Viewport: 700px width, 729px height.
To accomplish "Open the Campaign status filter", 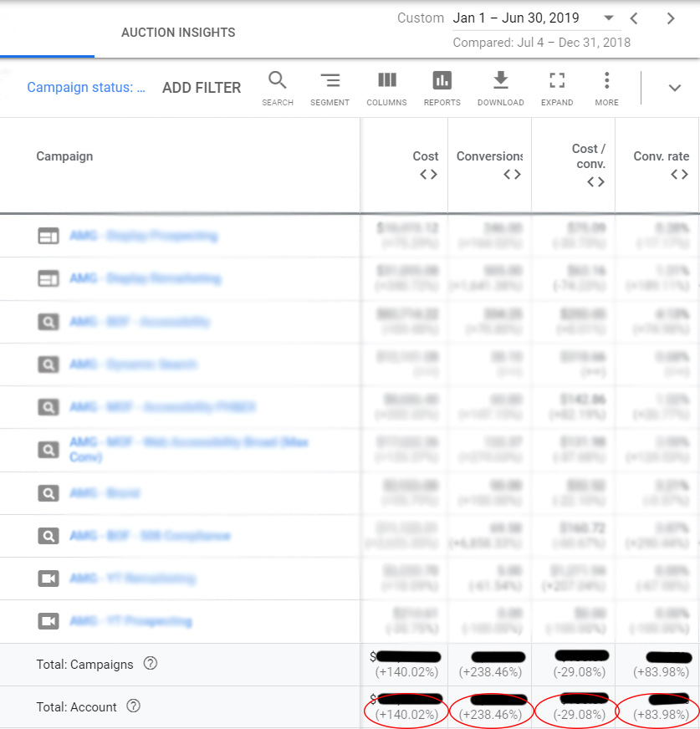I will [86, 88].
